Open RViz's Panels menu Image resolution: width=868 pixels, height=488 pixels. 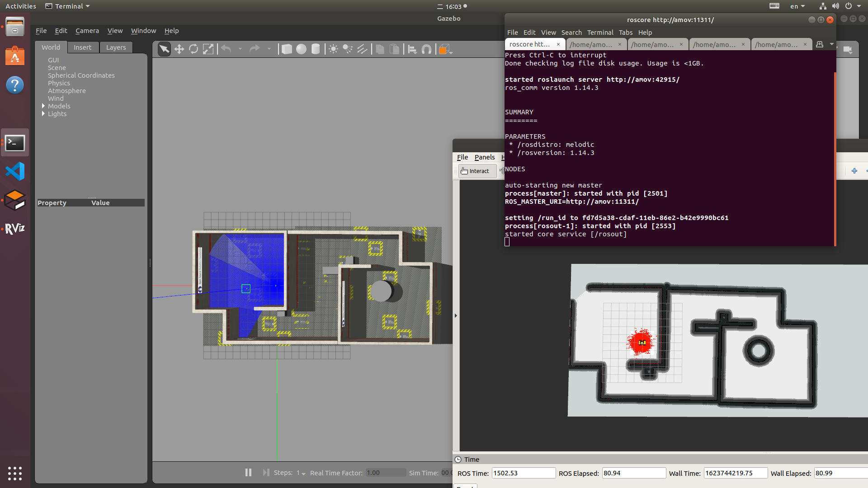coord(485,157)
